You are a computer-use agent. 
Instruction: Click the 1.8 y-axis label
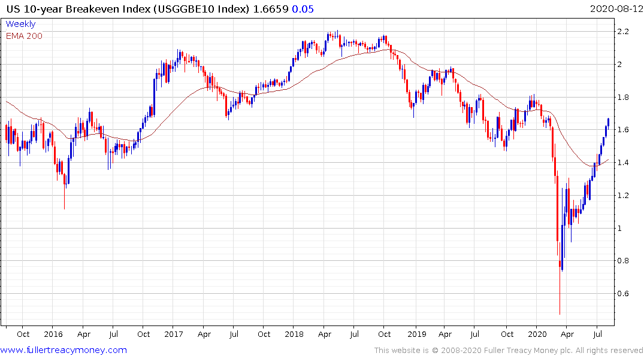(x=623, y=98)
